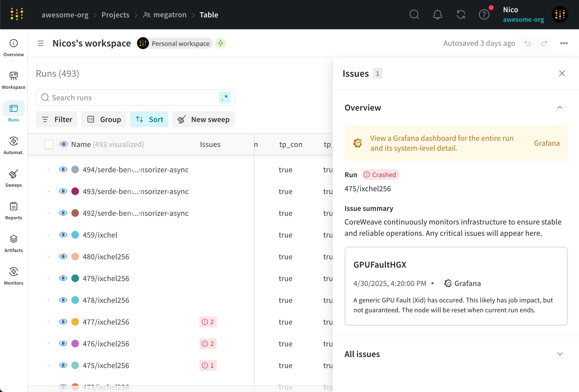Check the select-all runs checkbox
This screenshot has width=579, height=392.
point(49,144)
